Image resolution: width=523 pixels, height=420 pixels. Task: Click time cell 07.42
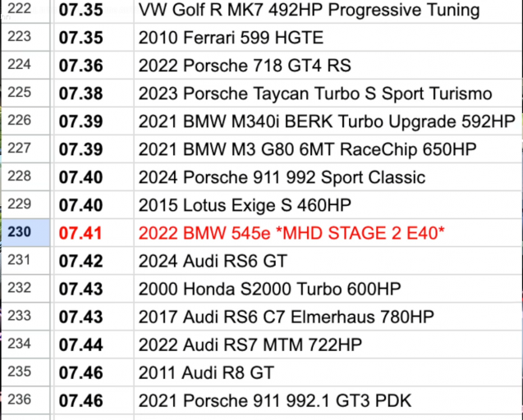coord(94,261)
